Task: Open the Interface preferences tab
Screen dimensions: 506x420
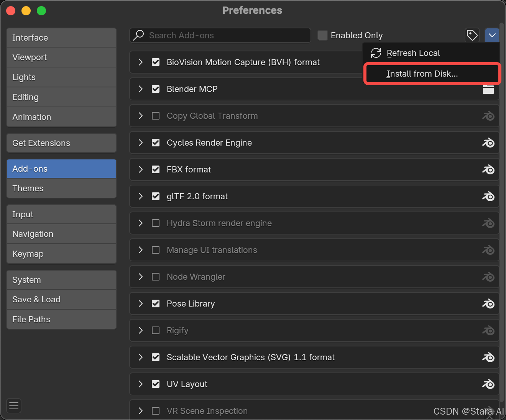Action: 61,38
